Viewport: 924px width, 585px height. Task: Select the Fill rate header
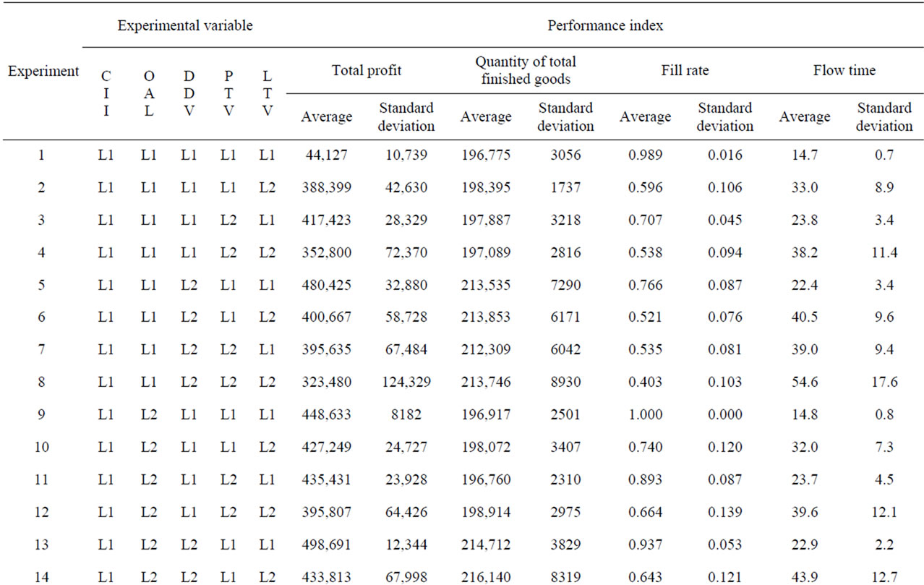tap(685, 71)
